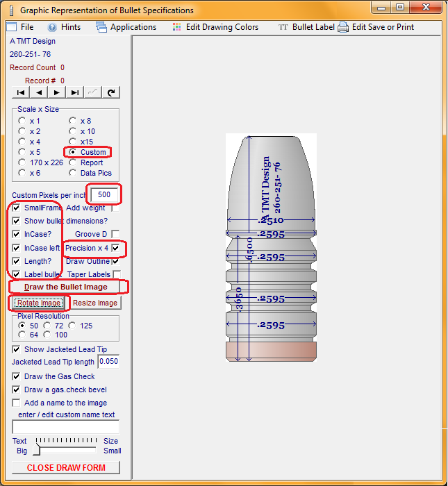Go to next record arrow button
This screenshot has height=486, width=448.
click(x=57, y=92)
